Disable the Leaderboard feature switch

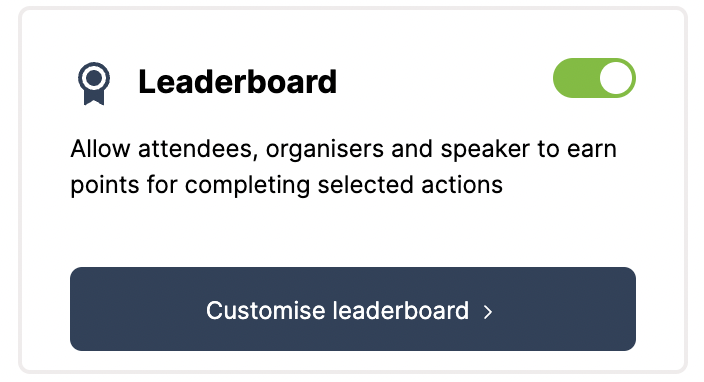(x=594, y=78)
